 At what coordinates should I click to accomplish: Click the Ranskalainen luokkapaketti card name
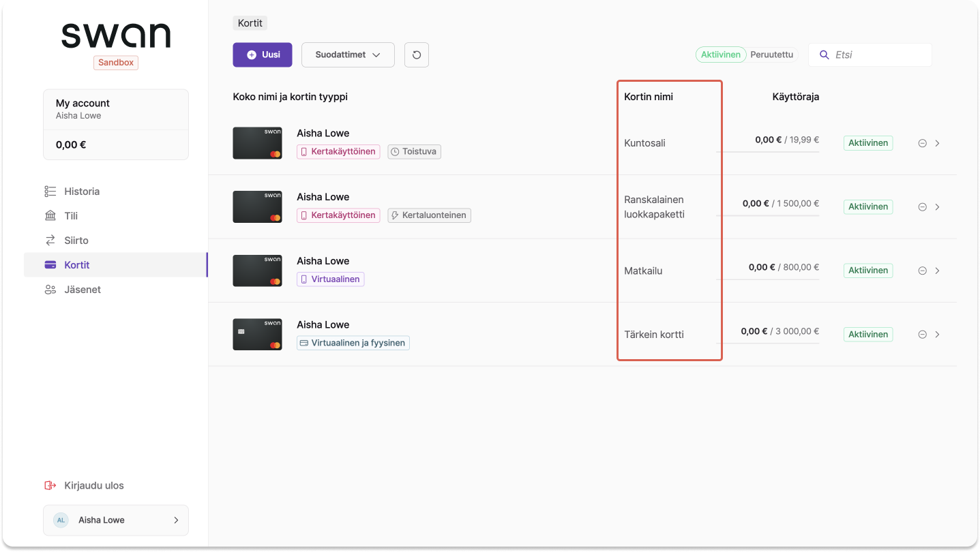click(x=655, y=207)
